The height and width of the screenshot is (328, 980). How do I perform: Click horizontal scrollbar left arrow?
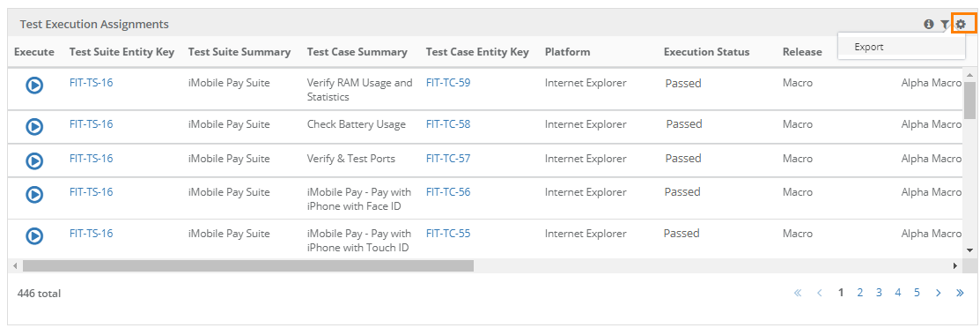(15, 266)
